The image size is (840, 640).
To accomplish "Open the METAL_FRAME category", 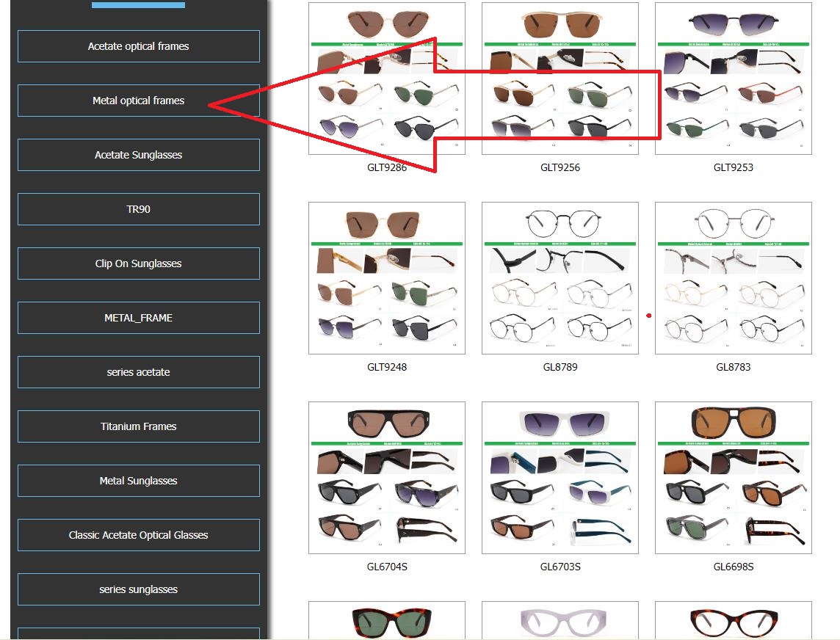I will [138, 318].
